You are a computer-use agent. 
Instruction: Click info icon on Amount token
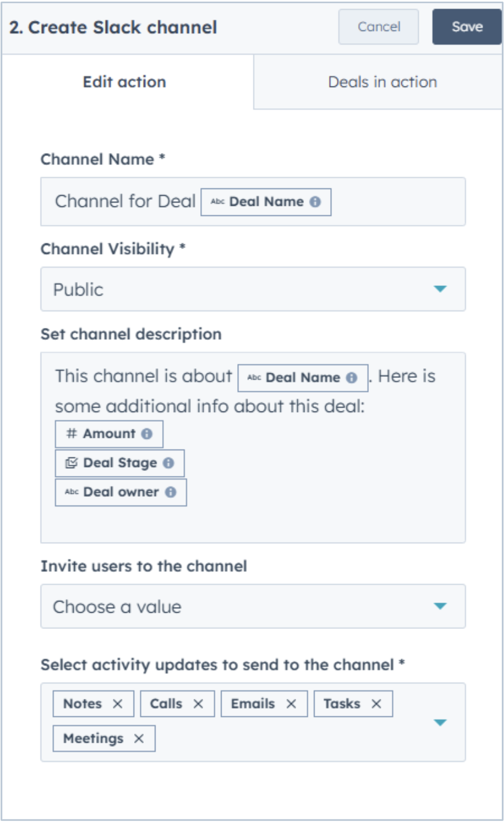pyautogui.click(x=147, y=434)
